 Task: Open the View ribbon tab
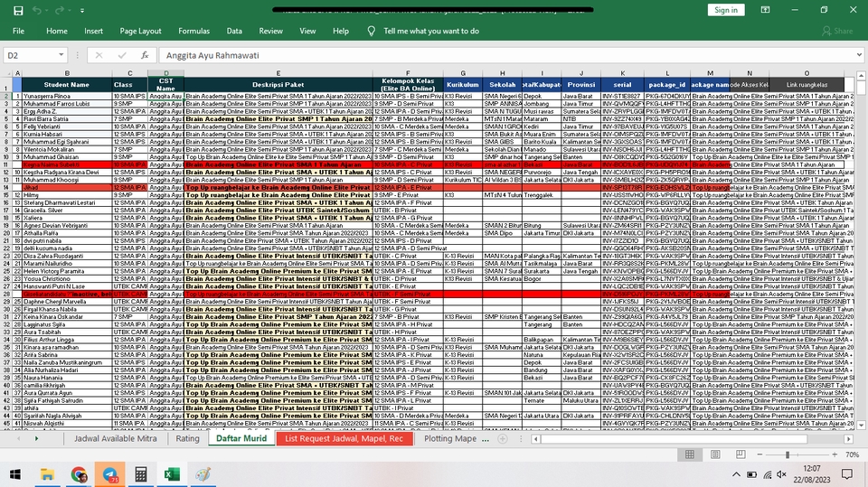point(307,31)
